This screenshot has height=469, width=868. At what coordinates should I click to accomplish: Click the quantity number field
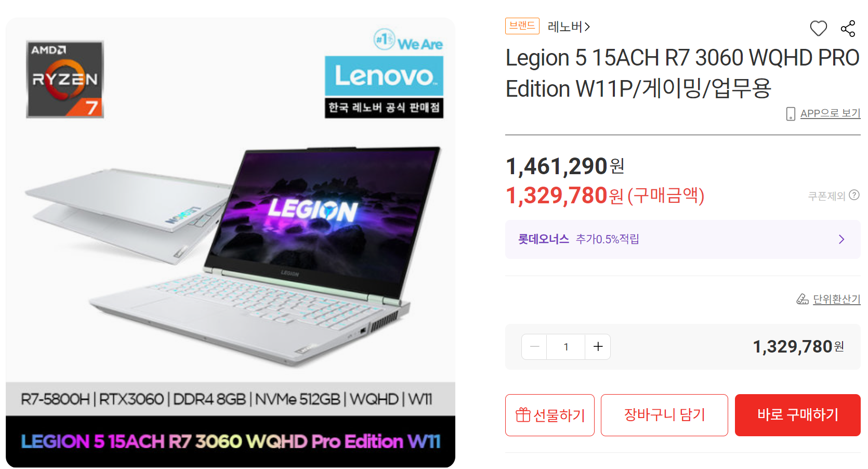coord(566,347)
